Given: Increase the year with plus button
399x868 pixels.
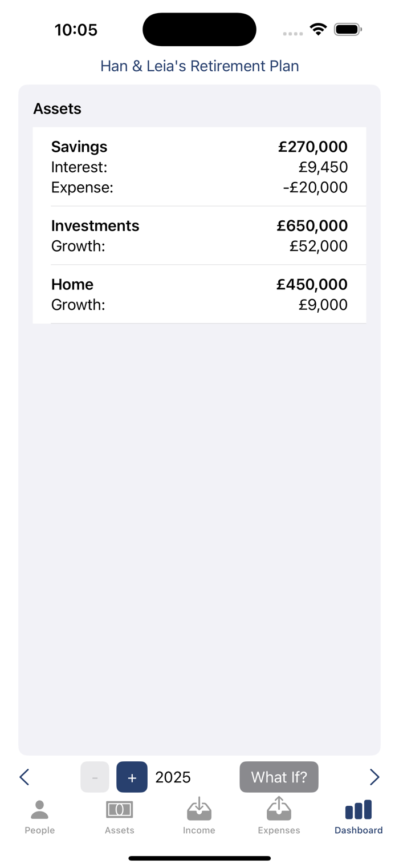Looking at the screenshot, I should (x=132, y=777).
